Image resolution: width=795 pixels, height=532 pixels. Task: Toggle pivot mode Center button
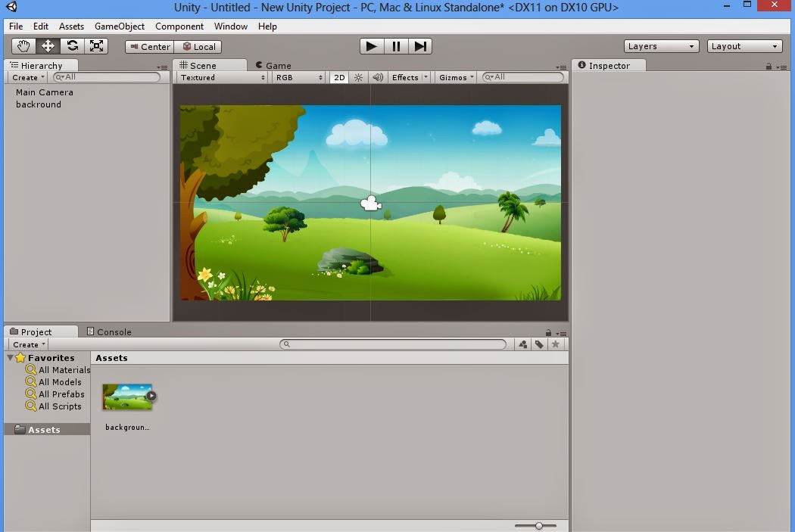[150, 47]
